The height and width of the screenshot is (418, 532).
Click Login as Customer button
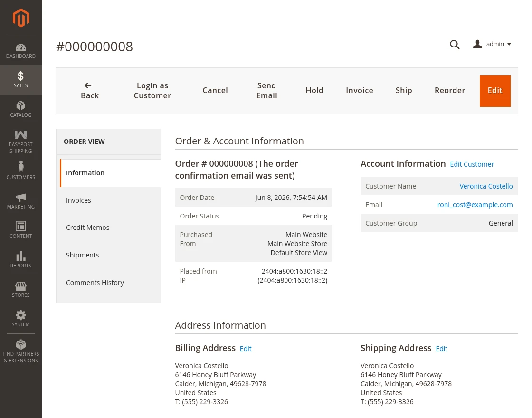[152, 91]
